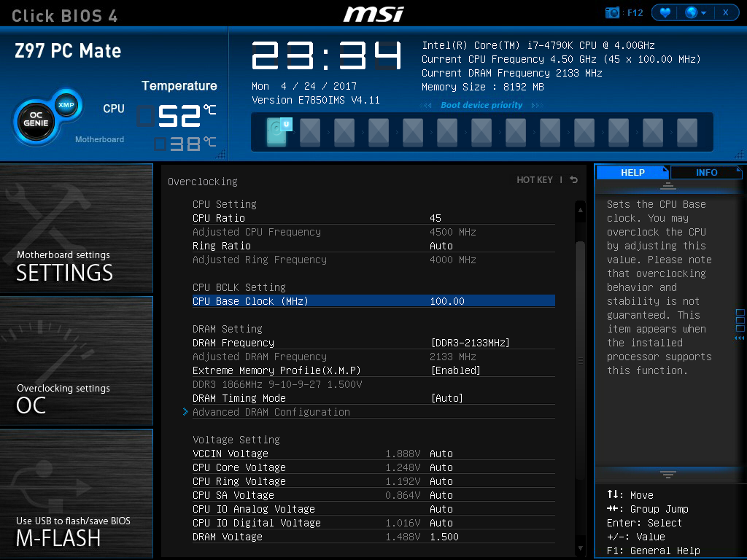Viewport: 747px width, 560px height.
Task: Click the HOT KEY button
Action: [x=535, y=180]
